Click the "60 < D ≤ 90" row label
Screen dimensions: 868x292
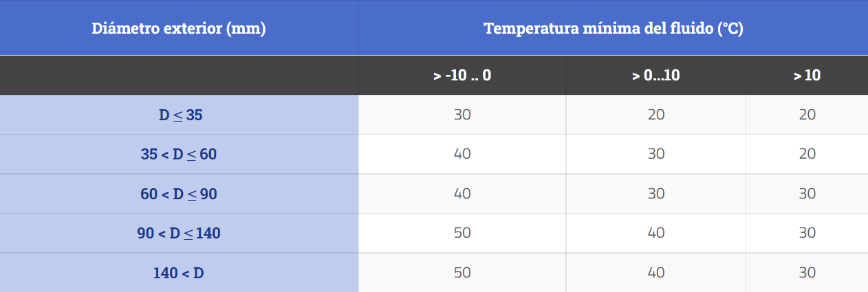(179, 194)
